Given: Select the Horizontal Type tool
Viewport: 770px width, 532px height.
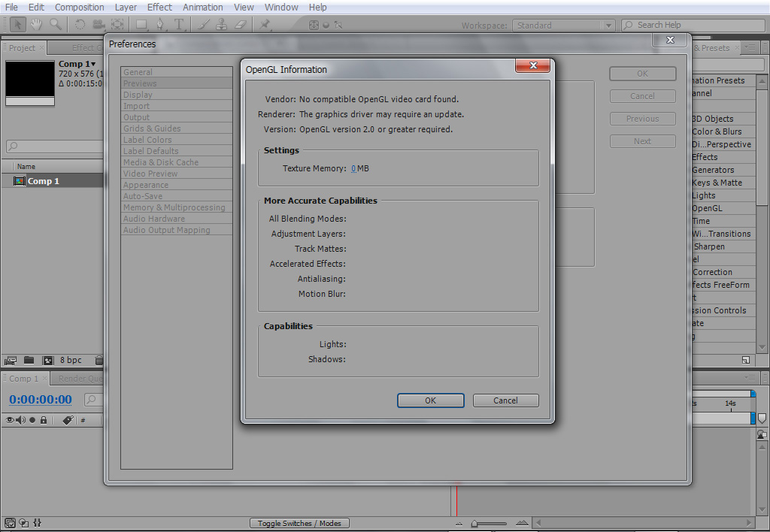Looking at the screenshot, I should pos(179,25).
